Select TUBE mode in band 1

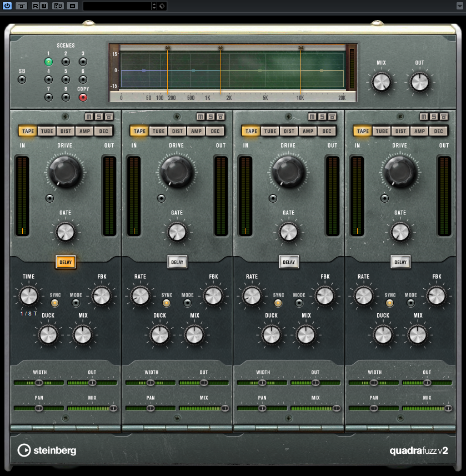point(47,131)
